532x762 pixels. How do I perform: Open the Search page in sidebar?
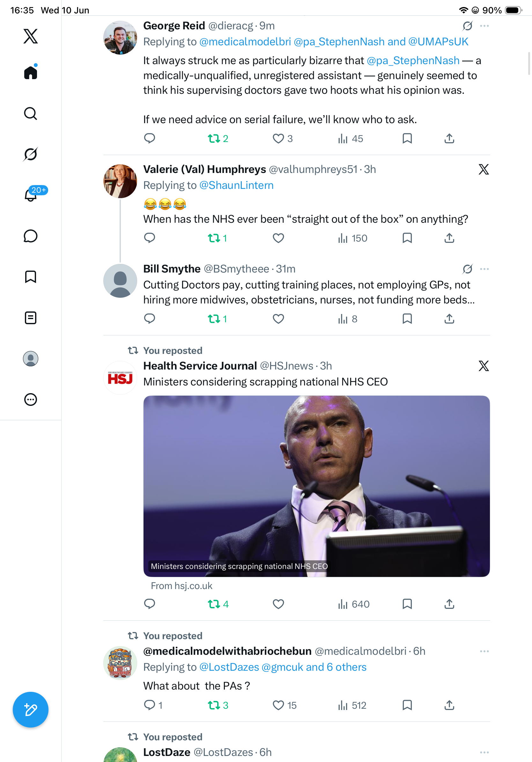click(x=31, y=114)
